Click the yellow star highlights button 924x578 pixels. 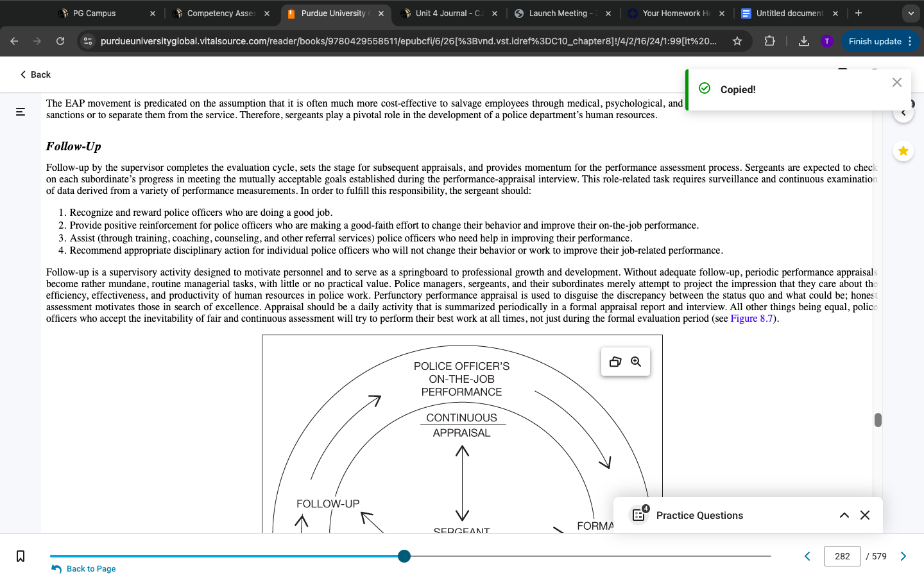pyautogui.click(x=903, y=151)
